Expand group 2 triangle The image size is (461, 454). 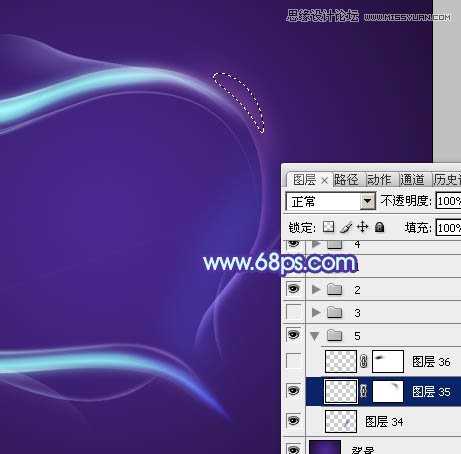[316, 289]
